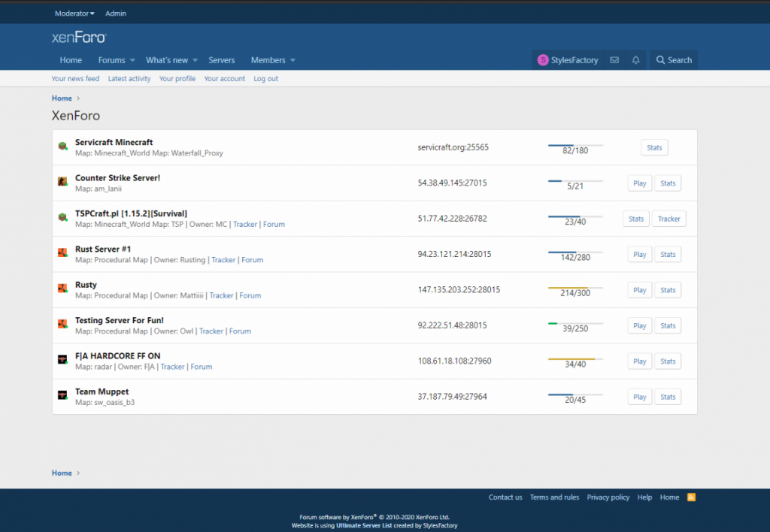Screen dimensions: 770x532
Task: Click Play for Team Muppet
Action: pos(639,397)
